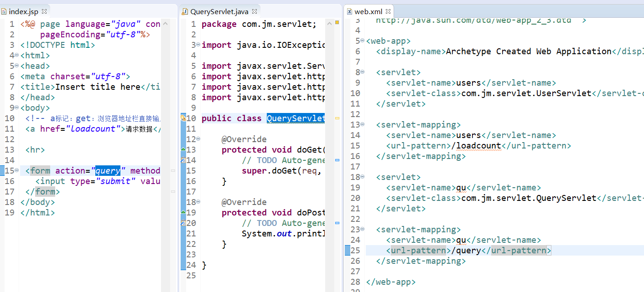Click the TODO task marker next to line 14
Viewport: 644px width, 292px height.
182,160
